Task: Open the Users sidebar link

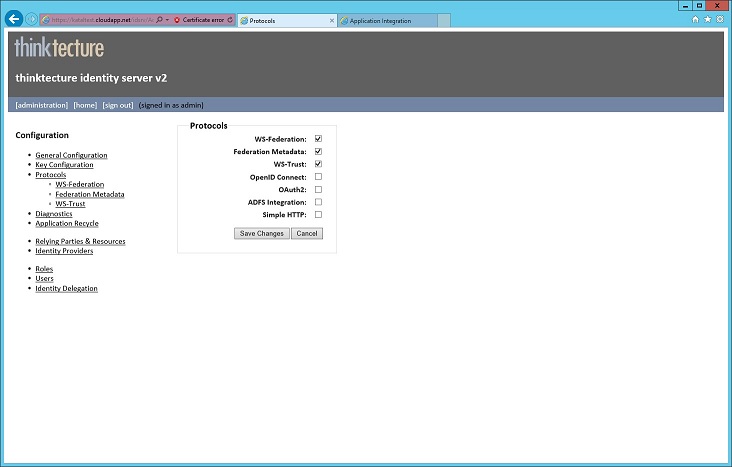Action: point(44,278)
